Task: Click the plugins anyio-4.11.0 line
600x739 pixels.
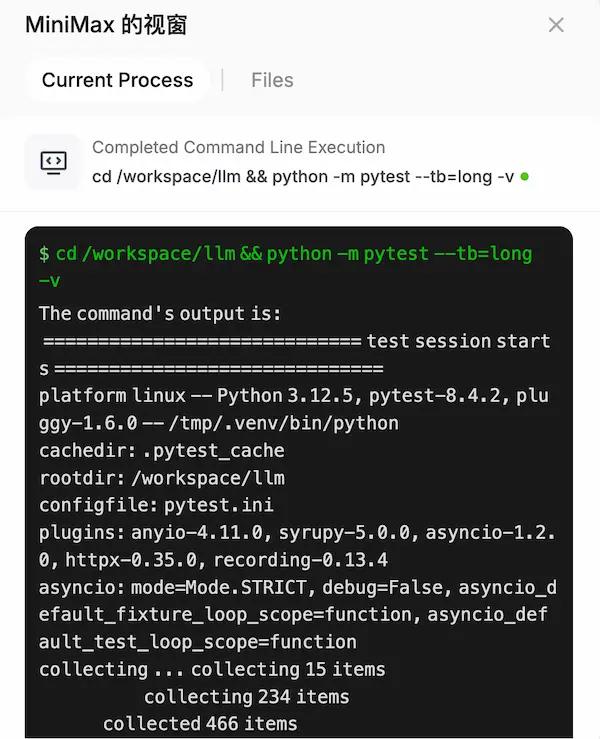Action: 297,532
